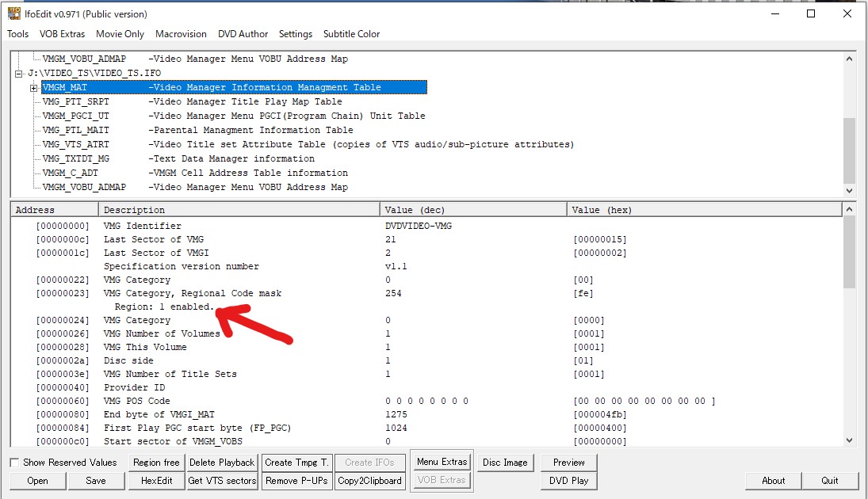Screen dimensions: 868x499
Task: Click the HexEdit button
Action: (x=156, y=481)
